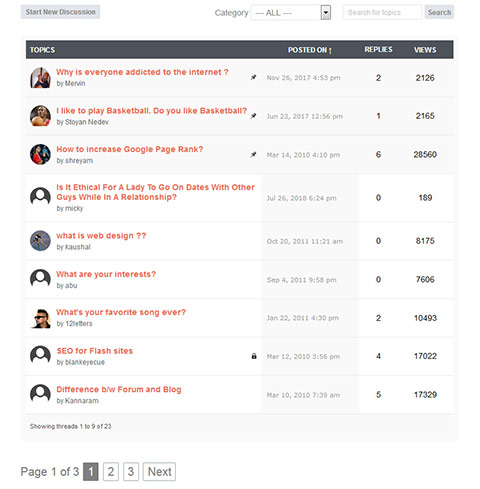Click the views count 10493
Image resolution: width=480 pixels, height=489 pixels.
point(425,318)
